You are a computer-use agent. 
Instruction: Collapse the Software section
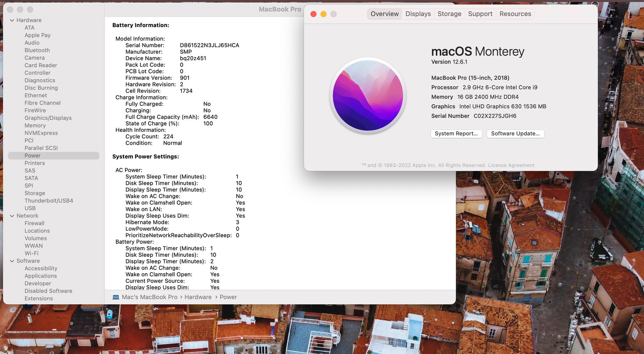[12, 260]
